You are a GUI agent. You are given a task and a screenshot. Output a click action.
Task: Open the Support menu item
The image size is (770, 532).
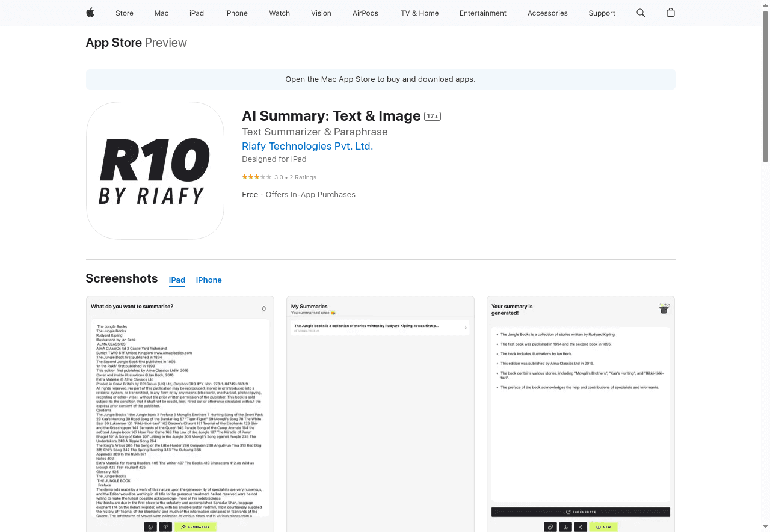pyautogui.click(x=602, y=13)
